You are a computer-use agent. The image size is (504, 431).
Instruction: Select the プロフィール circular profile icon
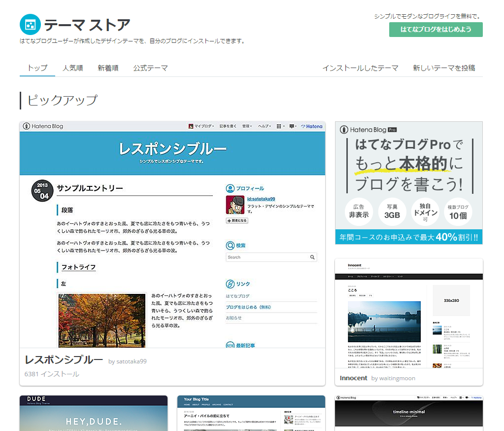(230, 189)
